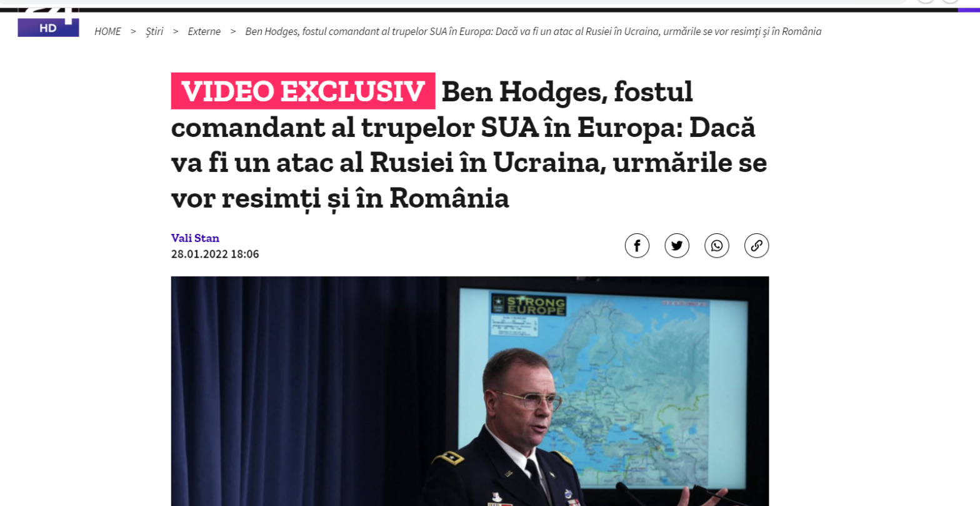This screenshot has height=506, width=980.
Task: Click the second round icon at top right
Action: 950,1
